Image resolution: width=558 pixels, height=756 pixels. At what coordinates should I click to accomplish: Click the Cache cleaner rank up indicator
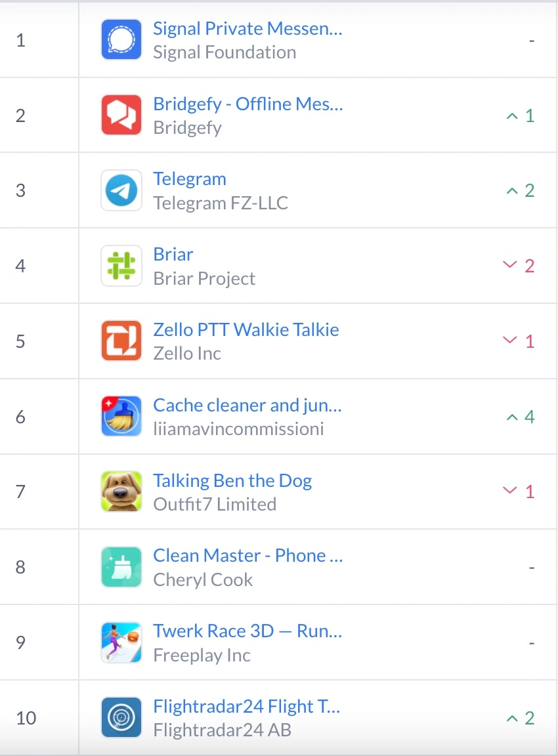pos(521,417)
